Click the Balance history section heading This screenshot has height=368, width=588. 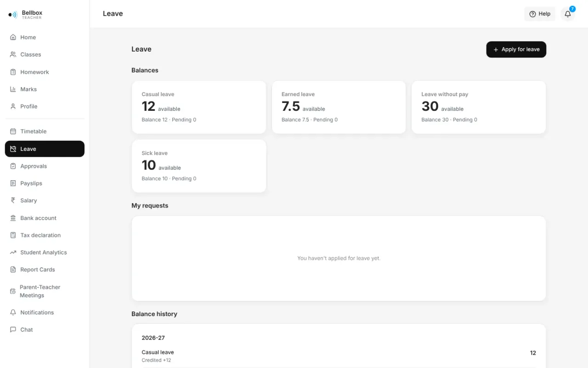(154, 314)
